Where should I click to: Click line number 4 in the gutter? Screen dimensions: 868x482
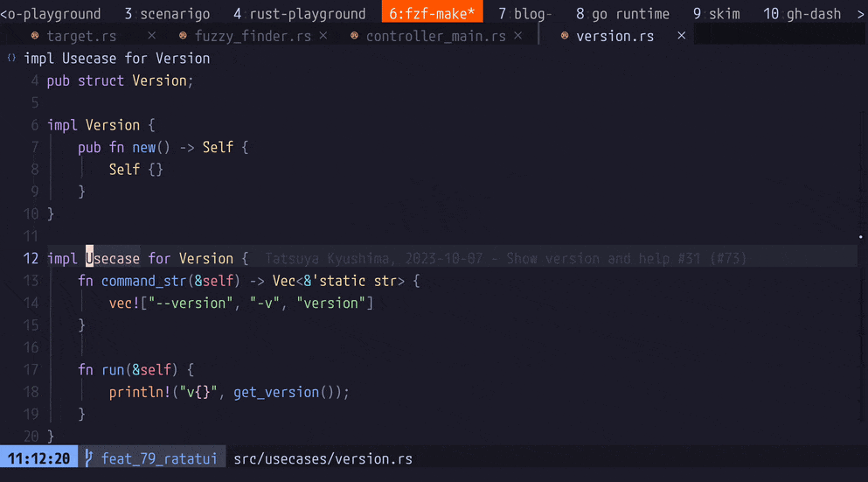35,80
